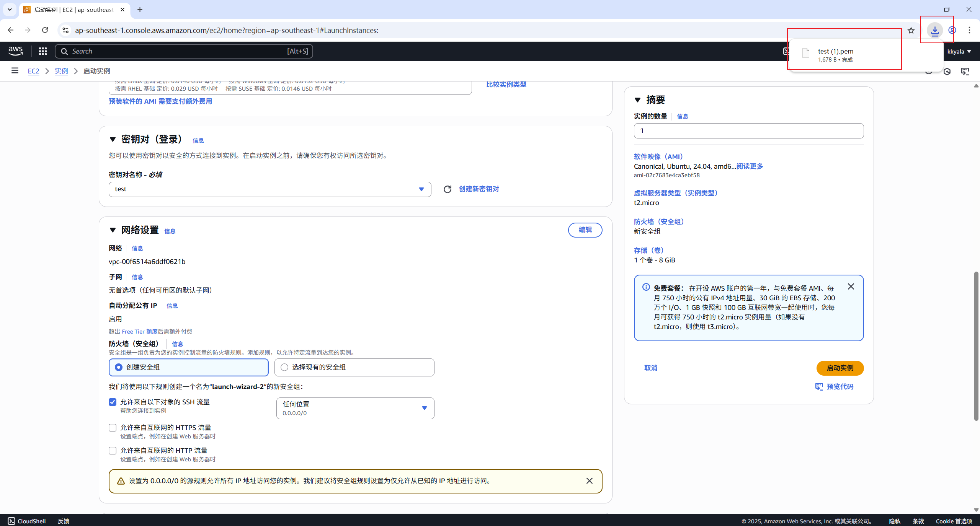Click the CloudShell icon in footer
The image size is (980, 526).
tap(11, 521)
